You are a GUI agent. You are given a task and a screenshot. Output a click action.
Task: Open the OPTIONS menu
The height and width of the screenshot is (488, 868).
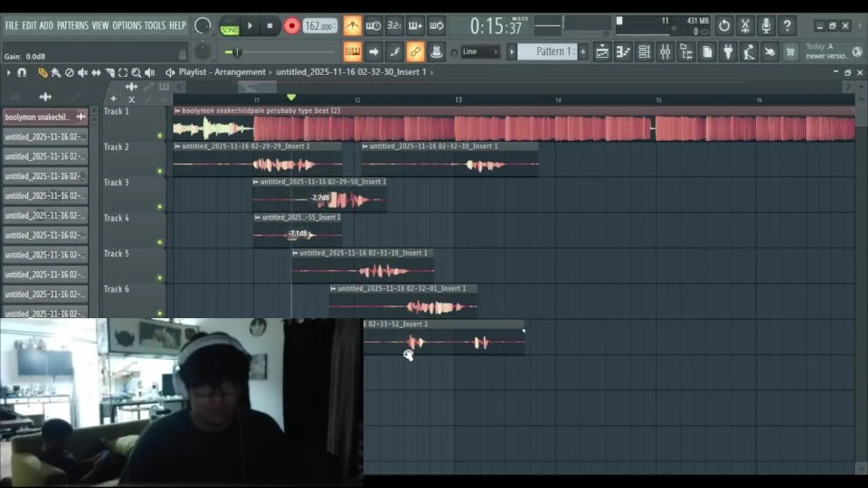point(127,26)
